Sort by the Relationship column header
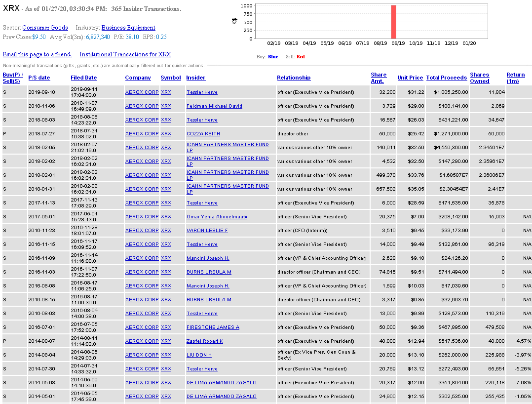This screenshot has height=404, width=532. (x=294, y=78)
